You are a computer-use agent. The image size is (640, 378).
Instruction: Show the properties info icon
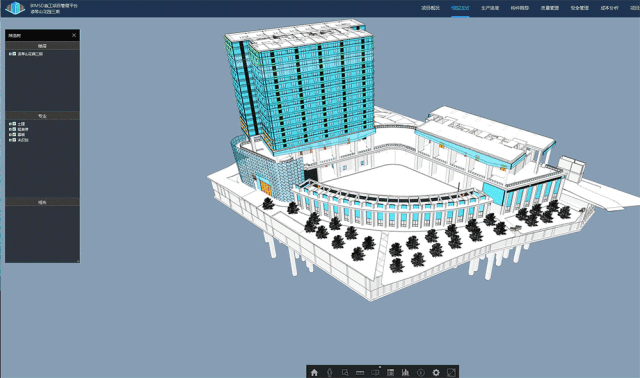click(421, 372)
